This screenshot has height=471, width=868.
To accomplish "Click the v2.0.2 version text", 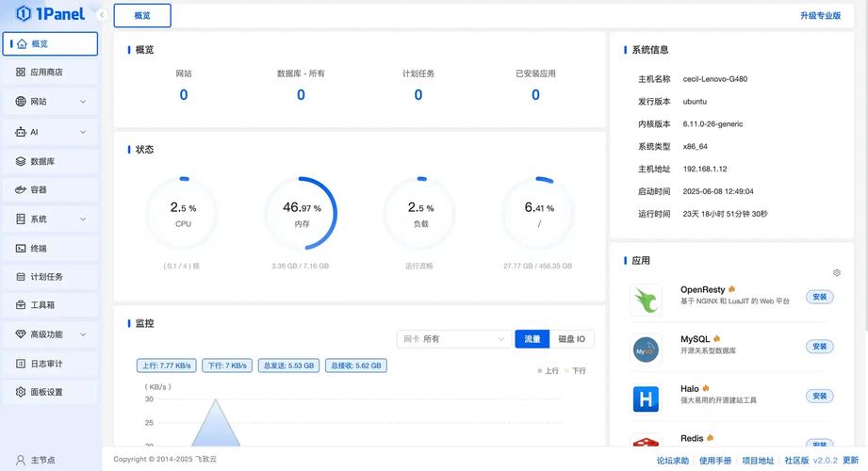I will pos(826,461).
